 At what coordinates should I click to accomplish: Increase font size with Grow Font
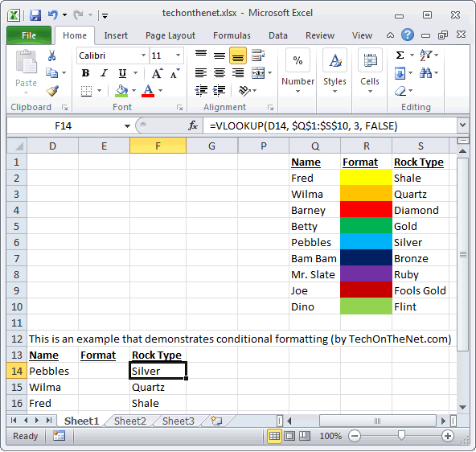click(x=157, y=73)
